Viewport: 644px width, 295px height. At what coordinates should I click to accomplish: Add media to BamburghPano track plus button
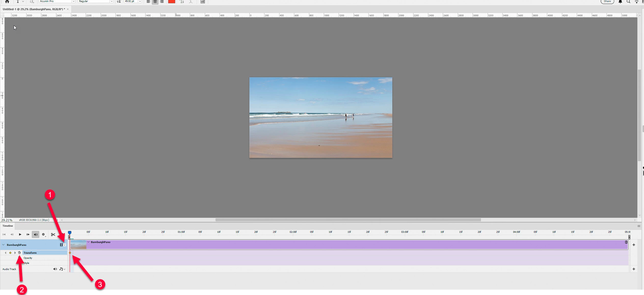pyautogui.click(x=634, y=245)
